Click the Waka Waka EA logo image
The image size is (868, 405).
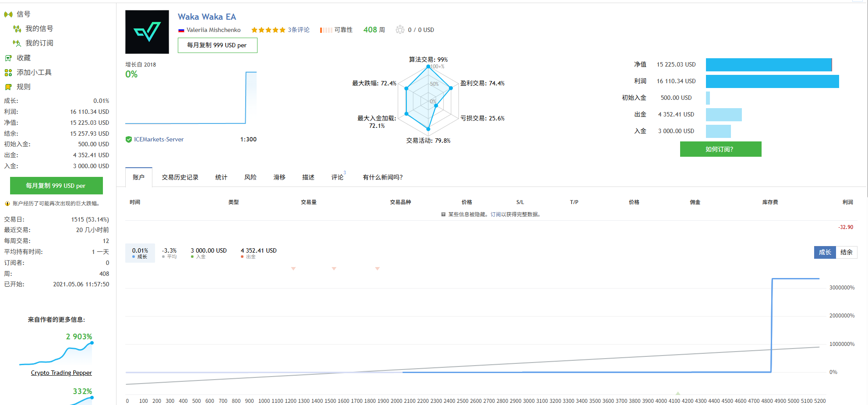[x=147, y=32]
